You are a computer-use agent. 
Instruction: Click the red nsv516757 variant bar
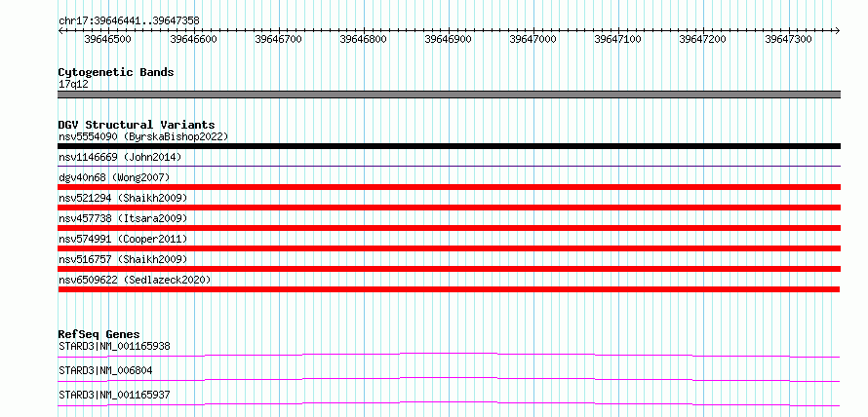449,269
